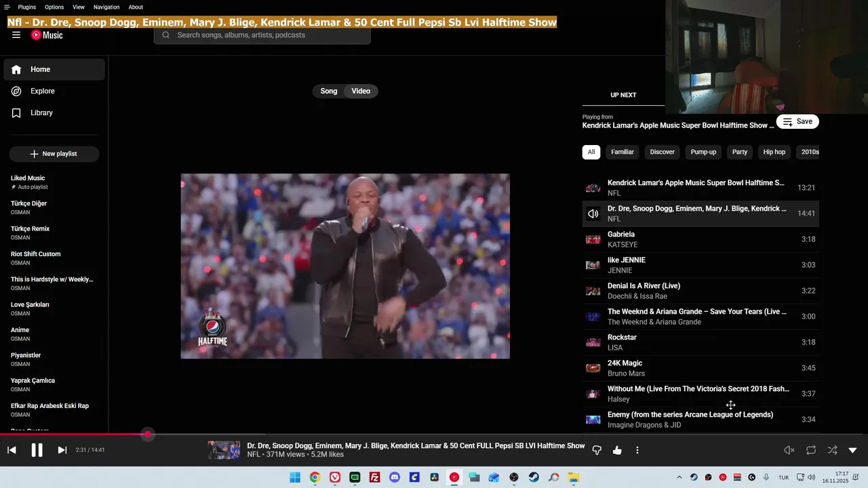Unmute the volume icon in player bar
This screenshot has height=488, width=868.
point(789,450)
